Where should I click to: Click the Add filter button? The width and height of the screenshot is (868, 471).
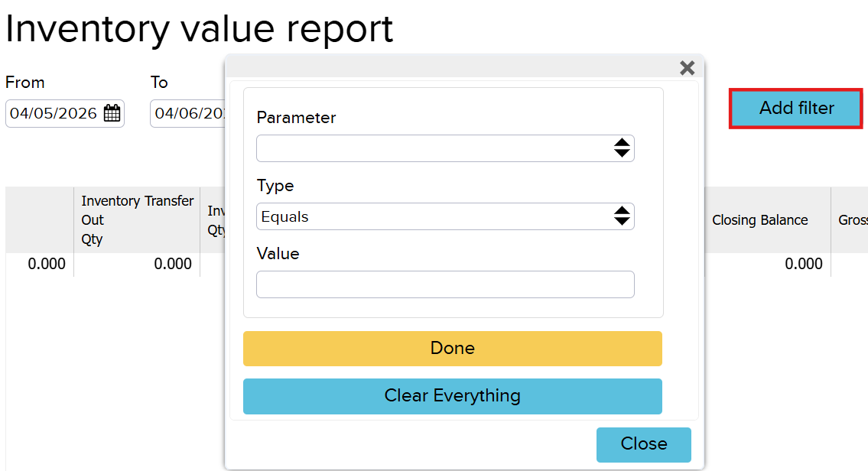coord(796,109)
